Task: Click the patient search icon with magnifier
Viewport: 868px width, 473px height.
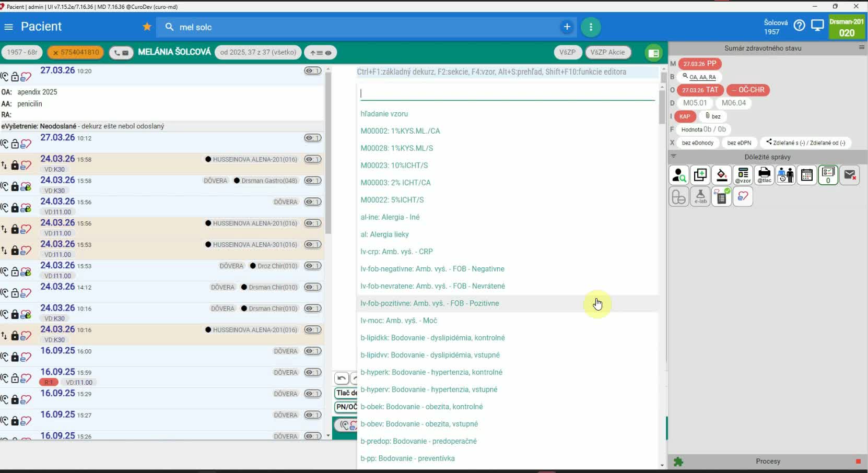Action: 679,175
